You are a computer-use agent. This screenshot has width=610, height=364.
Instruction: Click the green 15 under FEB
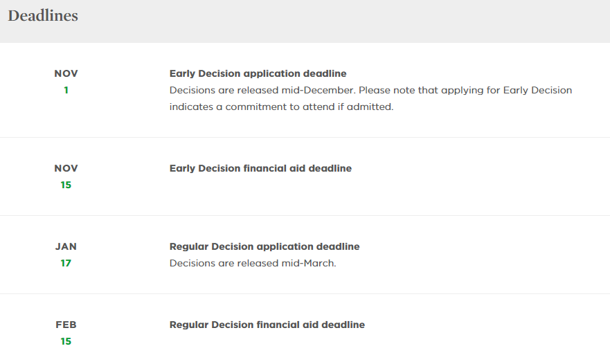coord(66,341)
